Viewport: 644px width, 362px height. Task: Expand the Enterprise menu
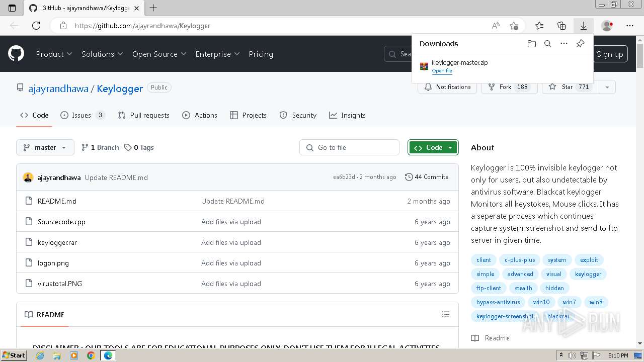pyautogui.click(x=217, y=54)
